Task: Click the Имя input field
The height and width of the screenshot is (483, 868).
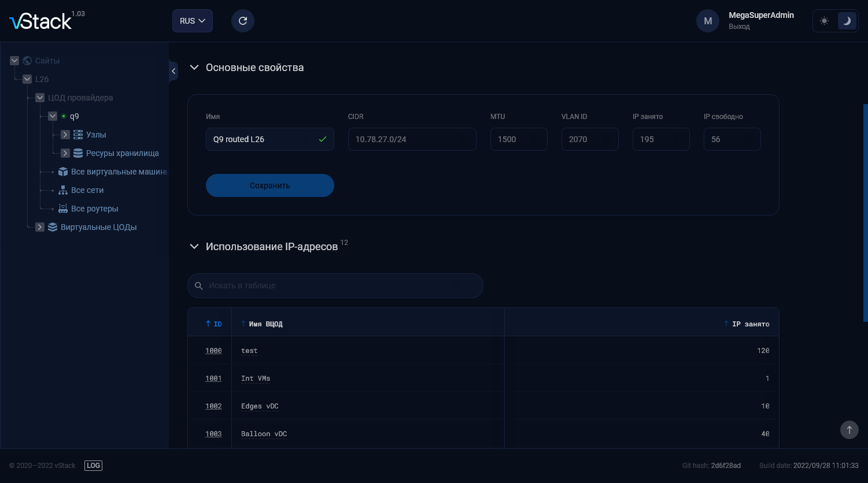Action: (x=270, y=139)
